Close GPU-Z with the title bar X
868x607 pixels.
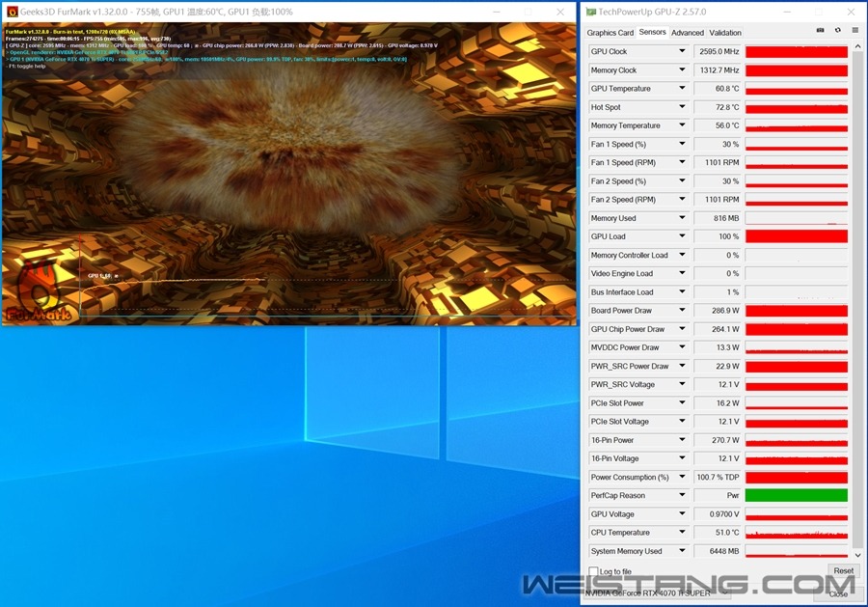[851, 12]
